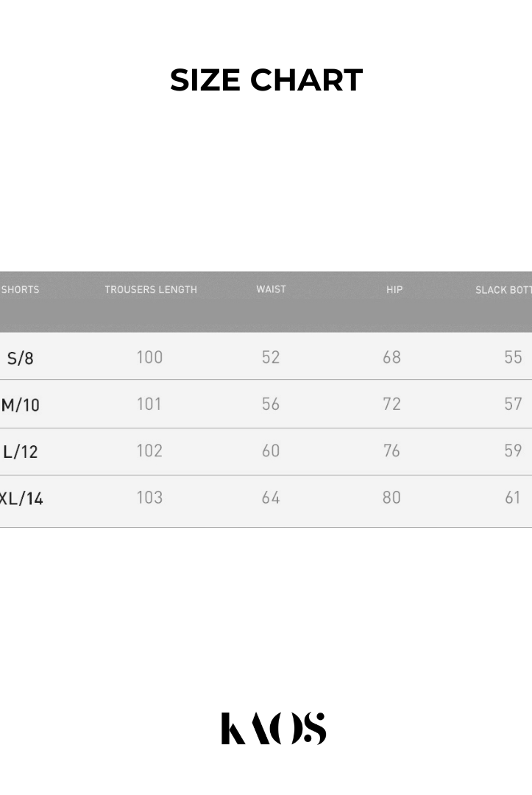Click the SHORTS column header
Viewport: 532px width, 795px height.
tap(20, 290)
